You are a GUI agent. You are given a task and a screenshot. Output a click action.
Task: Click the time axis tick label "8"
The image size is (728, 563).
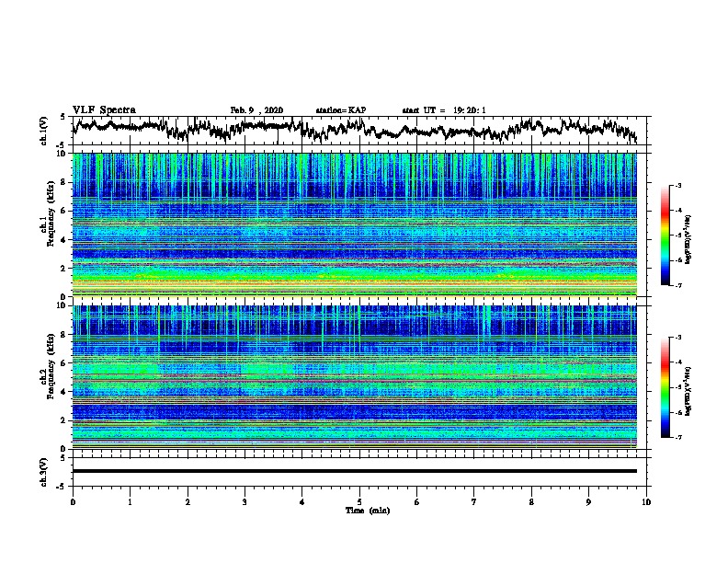531,502
